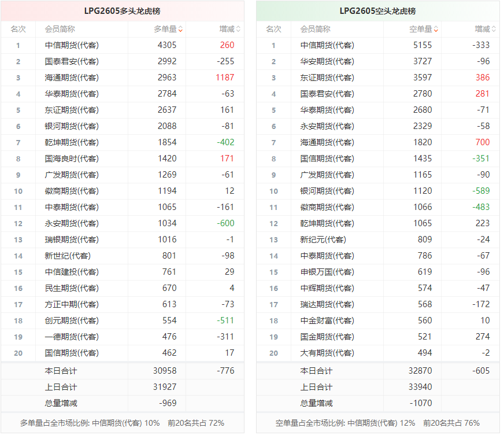
Task: Select 民生期货(代客) row
Action: [x=123, y=288]
